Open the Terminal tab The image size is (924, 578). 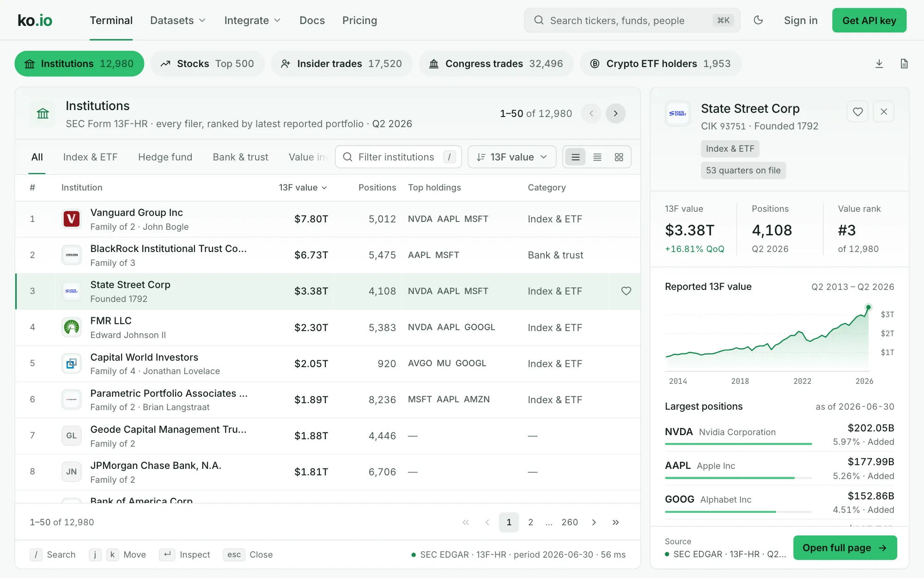click(111, 20)
